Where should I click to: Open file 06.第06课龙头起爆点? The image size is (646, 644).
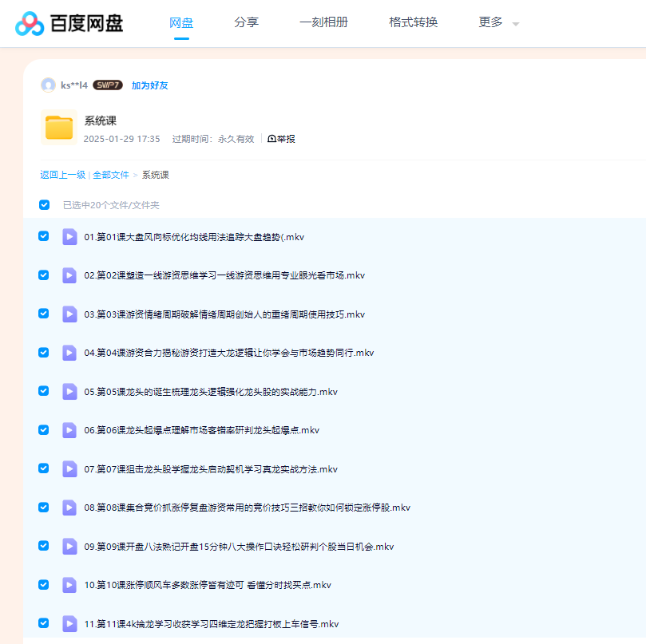tap(202, 430)
